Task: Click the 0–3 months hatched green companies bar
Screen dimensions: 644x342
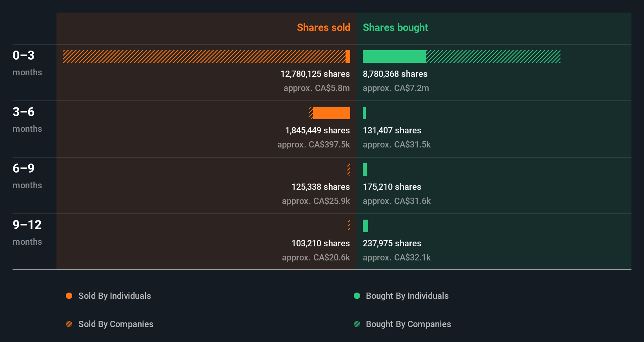Action: click(493, 56)
